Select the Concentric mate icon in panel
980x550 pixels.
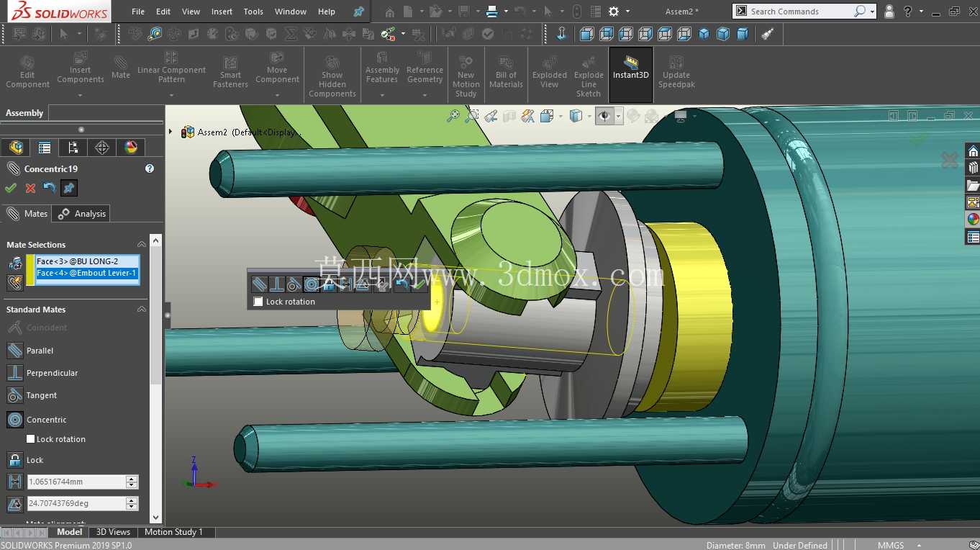tap(15, 420)
